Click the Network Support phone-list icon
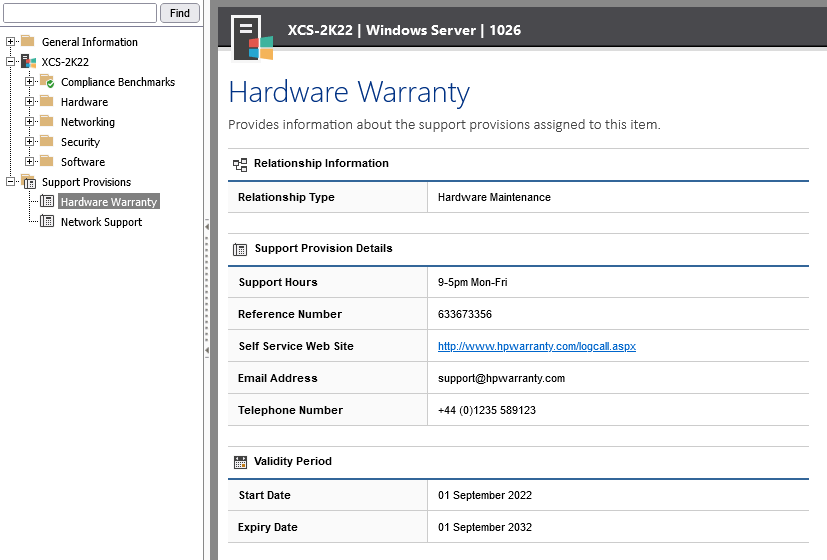Screen dimensions: 827x560 point(47,221)
